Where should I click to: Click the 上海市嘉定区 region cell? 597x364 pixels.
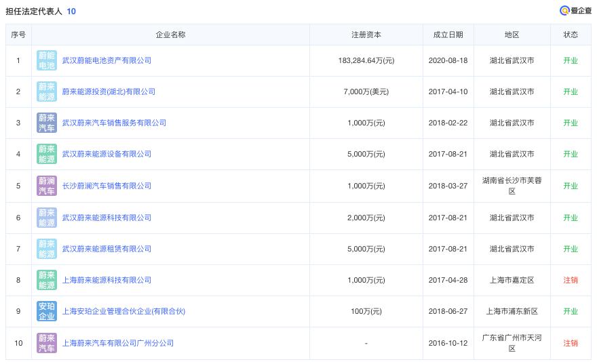pyautogui.click(x=512, y=280)
